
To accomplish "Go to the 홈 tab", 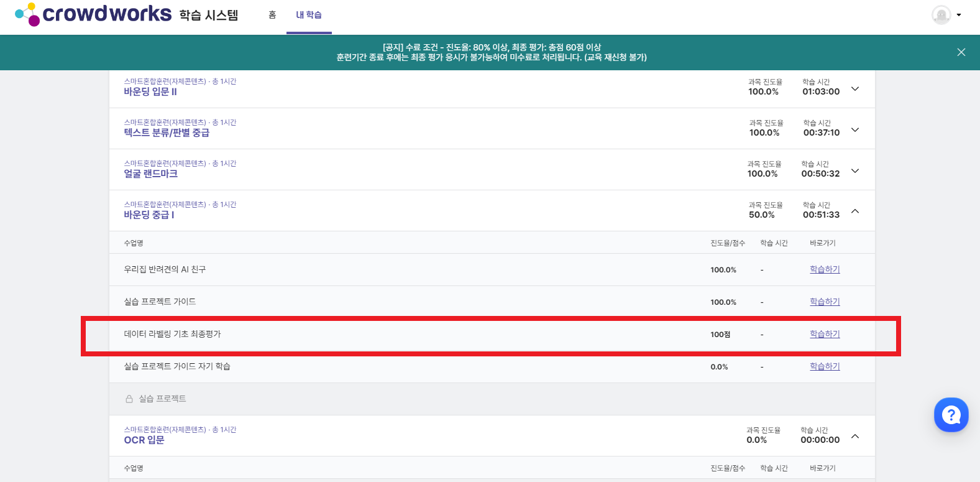I will pos(272,15).
